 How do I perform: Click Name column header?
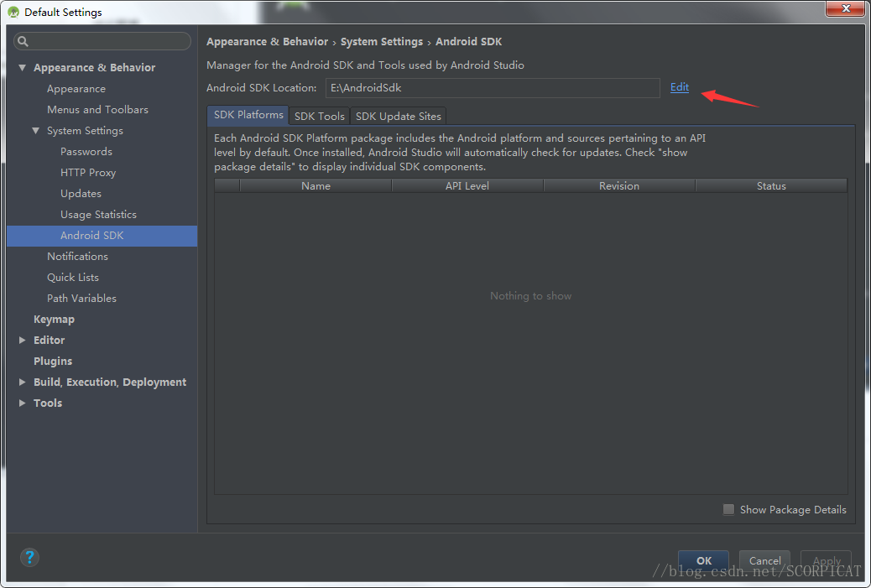pos(316,186)
